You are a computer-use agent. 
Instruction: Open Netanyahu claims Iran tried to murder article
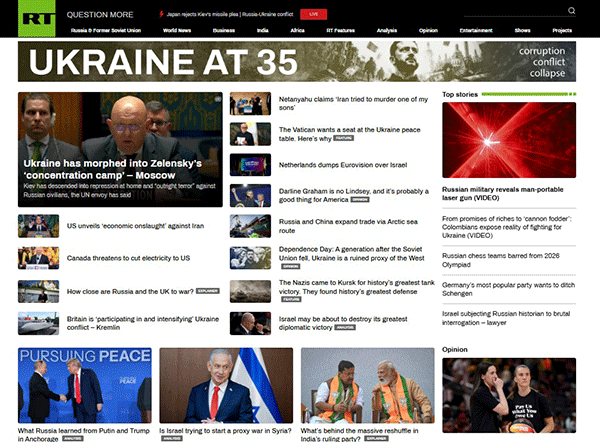[x=353, y=103]
